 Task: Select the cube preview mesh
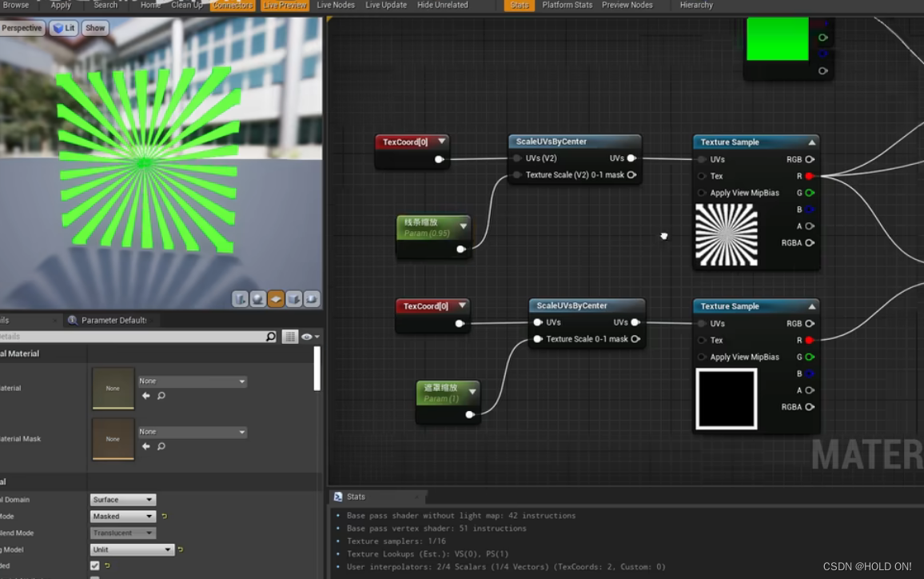pyautogui.click(x=293, y=298)
